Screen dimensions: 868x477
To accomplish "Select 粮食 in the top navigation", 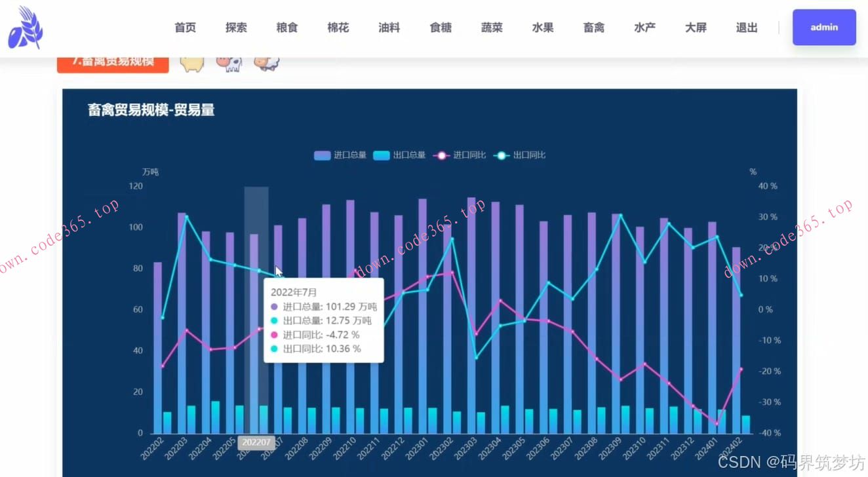I will tap(287, 28).
